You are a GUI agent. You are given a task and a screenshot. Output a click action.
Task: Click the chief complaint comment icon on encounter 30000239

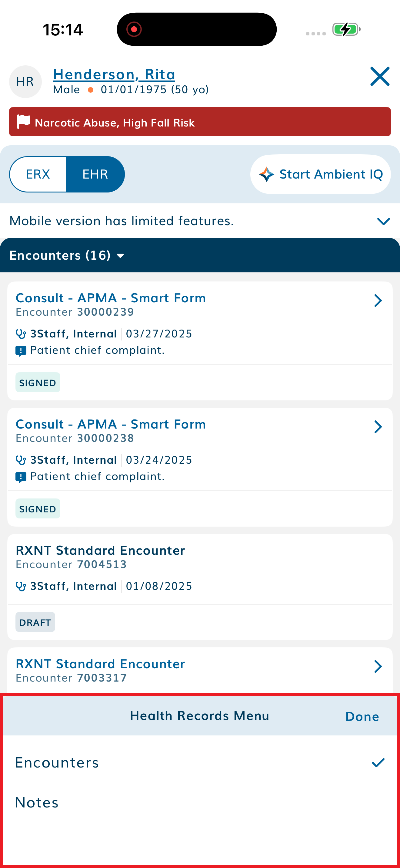coord(21,350)
